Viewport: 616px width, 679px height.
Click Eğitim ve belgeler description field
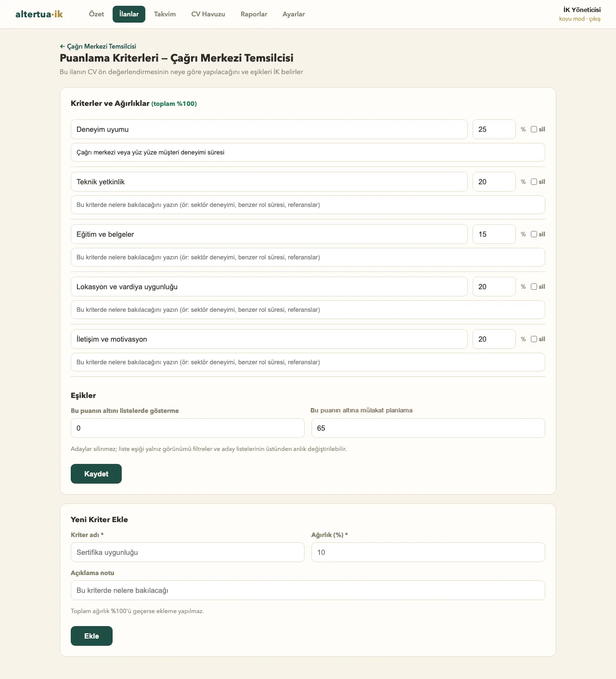(x=308, y=257)
